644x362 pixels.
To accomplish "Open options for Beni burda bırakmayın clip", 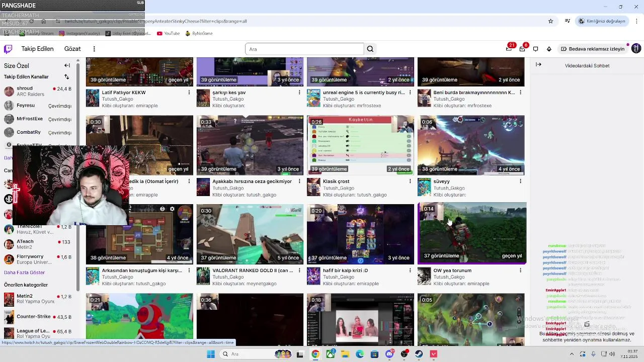I will [x=520, y=93].
